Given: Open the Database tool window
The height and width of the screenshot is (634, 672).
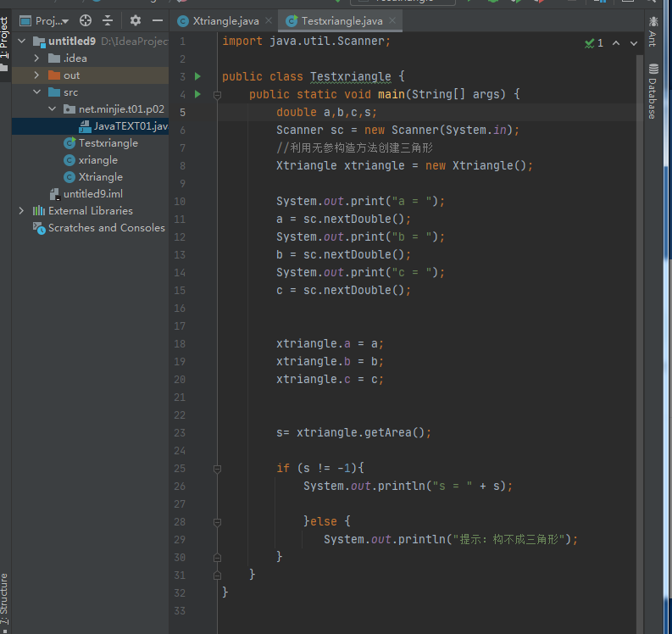Looking at the screenshot, I should (653, 91).
